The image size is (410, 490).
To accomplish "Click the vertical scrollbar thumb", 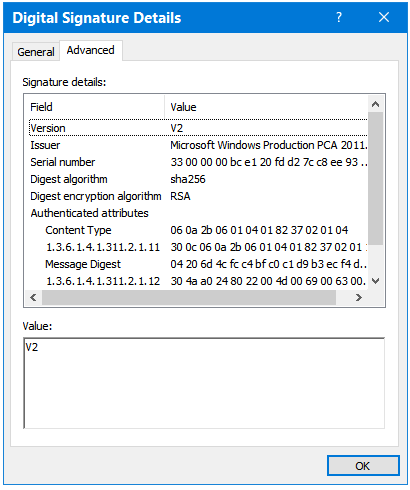I will pyautogui.click(x=376, y=179).
